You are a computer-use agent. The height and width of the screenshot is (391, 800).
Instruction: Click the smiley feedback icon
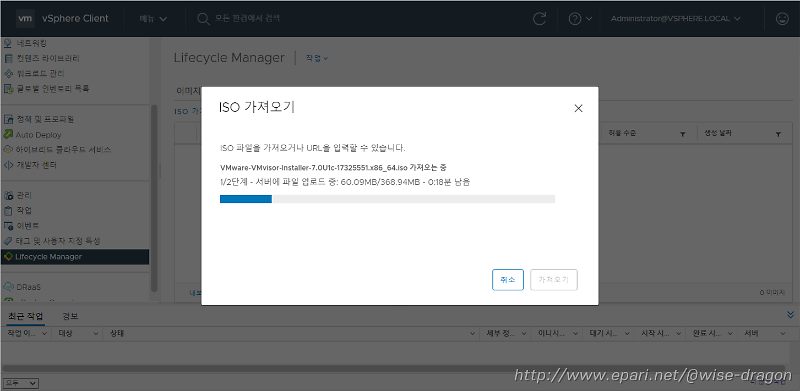[781, 19]
